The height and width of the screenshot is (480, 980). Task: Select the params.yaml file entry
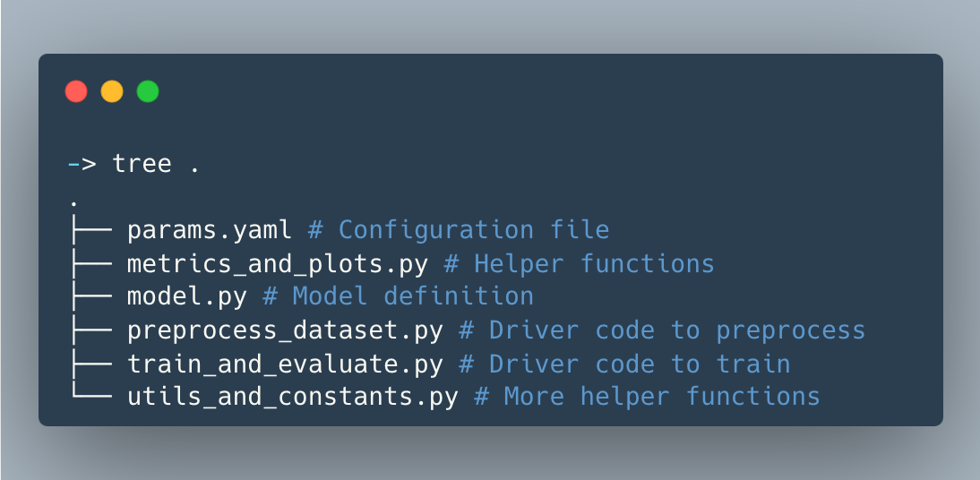(210, 230)
